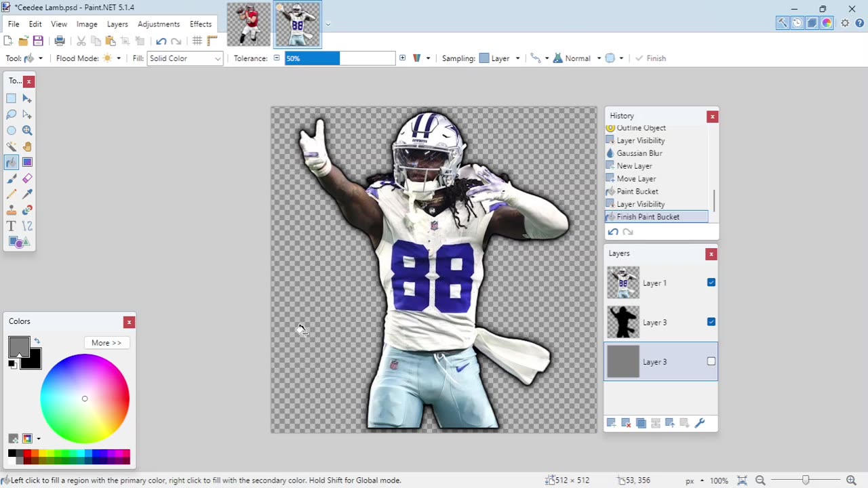The image size is (868, 488).
Task: Open the image list dropdown arrow
Action: click(328, 24)
